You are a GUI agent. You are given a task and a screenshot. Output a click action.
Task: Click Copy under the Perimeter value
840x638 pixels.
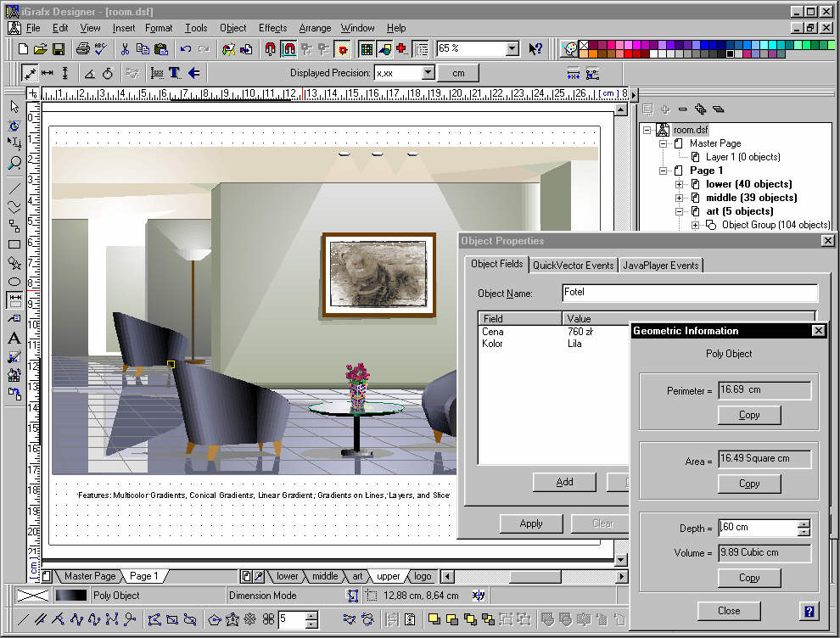(749, 415)
